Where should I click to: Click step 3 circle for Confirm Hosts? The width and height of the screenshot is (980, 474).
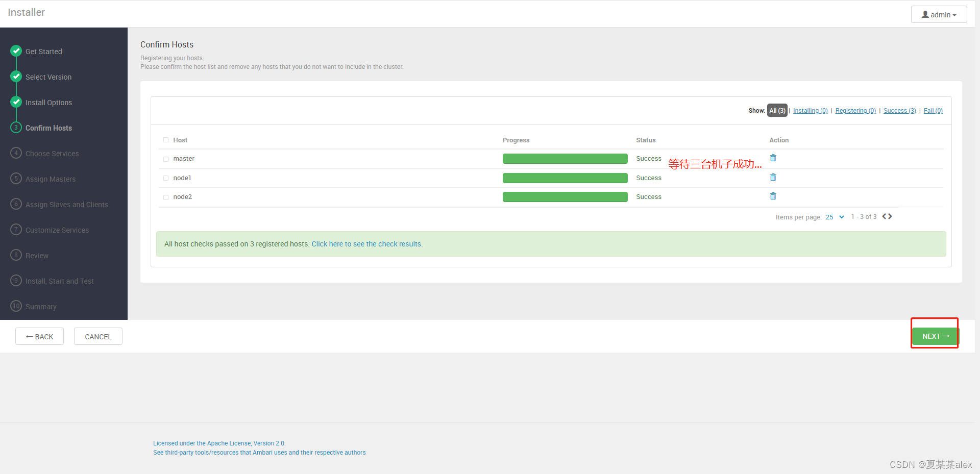pos(16,127)
